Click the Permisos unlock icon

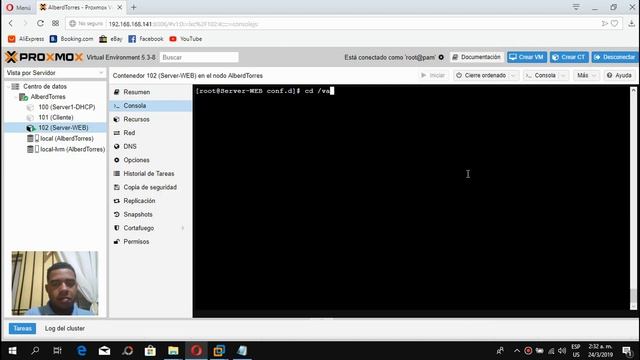(116, 242)
